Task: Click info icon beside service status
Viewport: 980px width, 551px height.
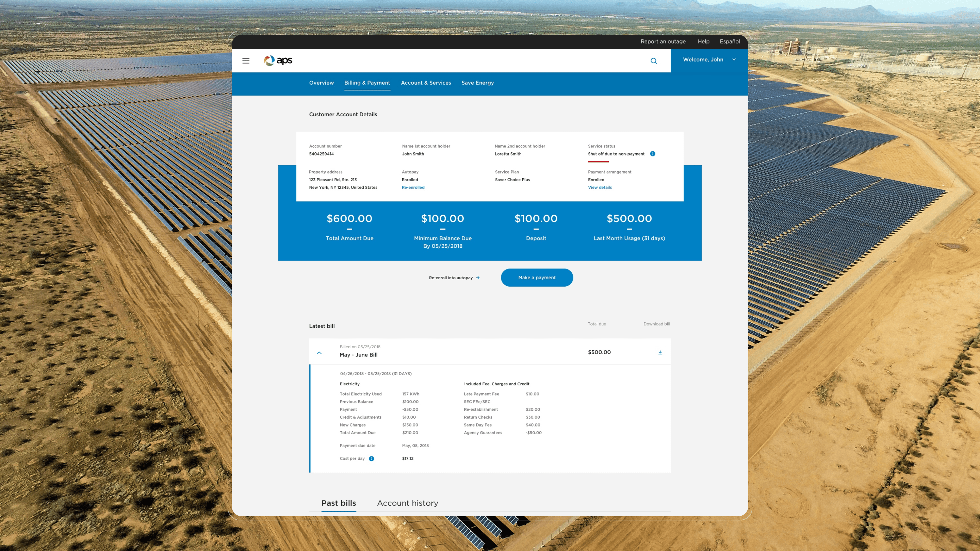Action: (652, 154)
